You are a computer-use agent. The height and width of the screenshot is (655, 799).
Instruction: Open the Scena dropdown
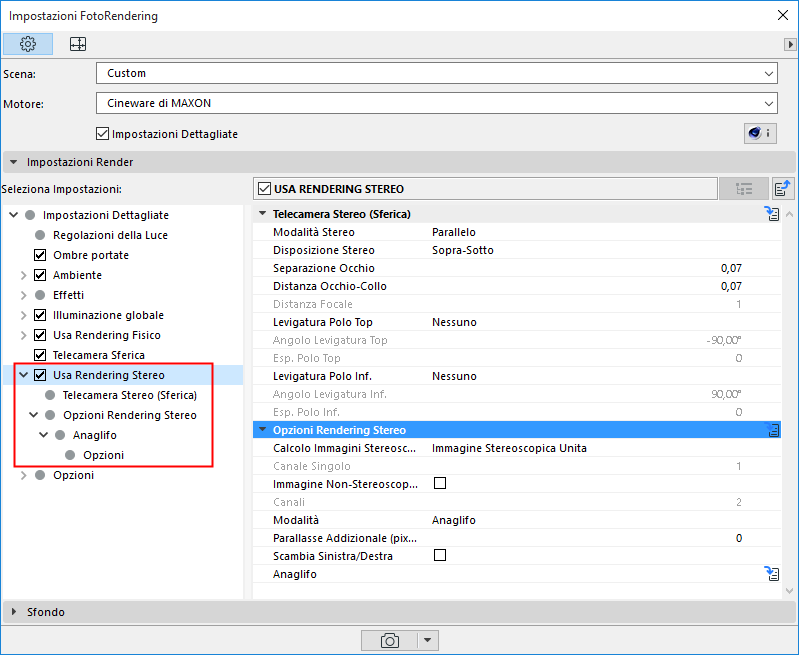(437, 73)
